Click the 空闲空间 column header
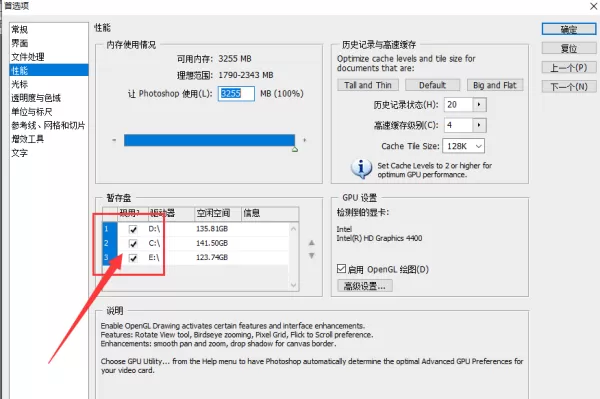 coord(218,213)
